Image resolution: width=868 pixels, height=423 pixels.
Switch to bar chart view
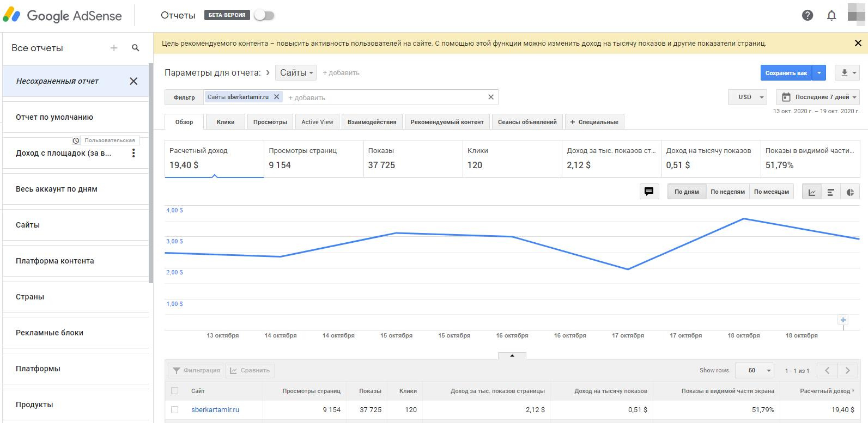tap(831, 192)
